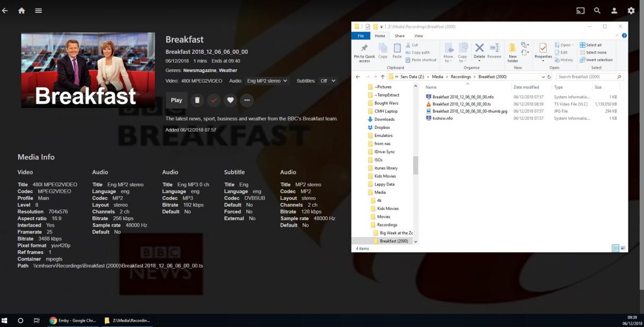
Task: Open the Move to dropdown
Action: (448, 52)
